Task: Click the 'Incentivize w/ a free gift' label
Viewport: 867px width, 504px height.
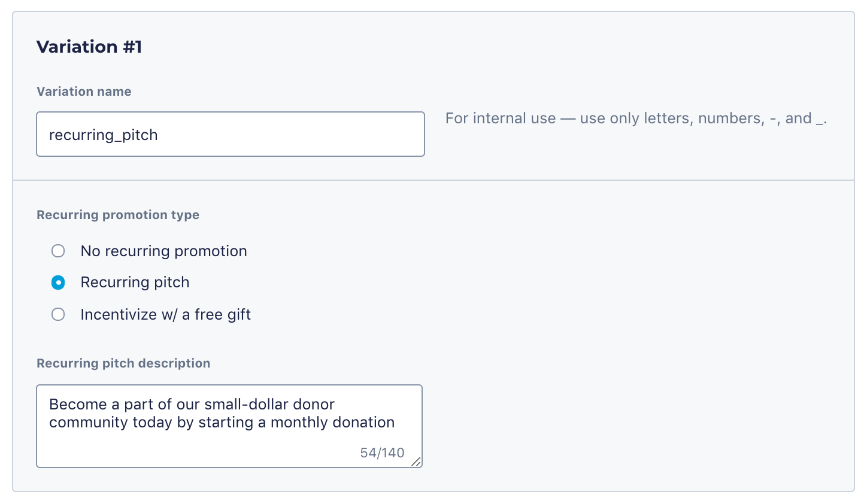Action: coord(165,314)
